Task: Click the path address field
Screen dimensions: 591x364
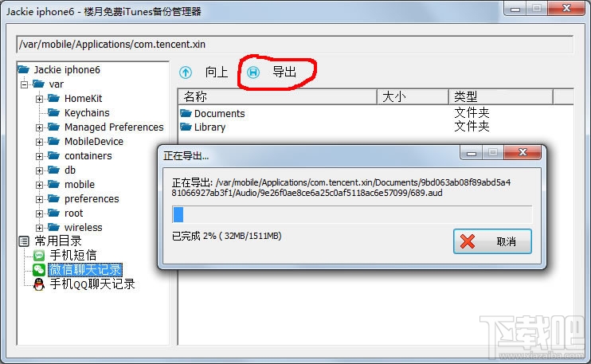Action: [x=295, y=45]
